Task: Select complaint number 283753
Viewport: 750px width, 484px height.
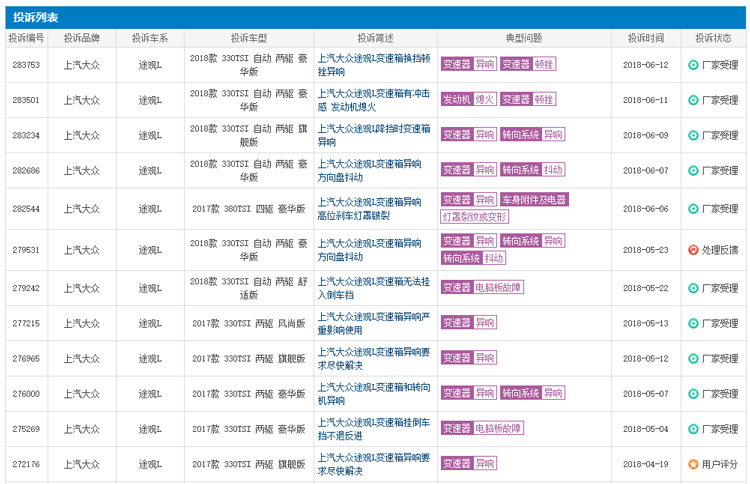Action: [26, 65]
